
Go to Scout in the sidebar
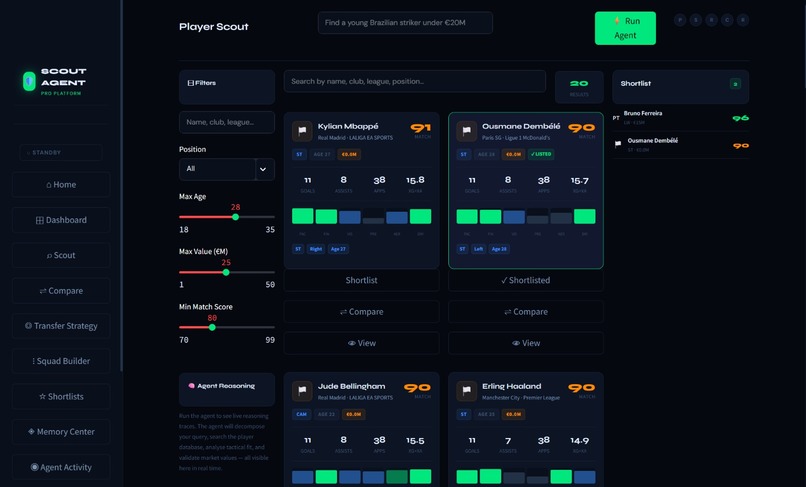coord(61,255)
